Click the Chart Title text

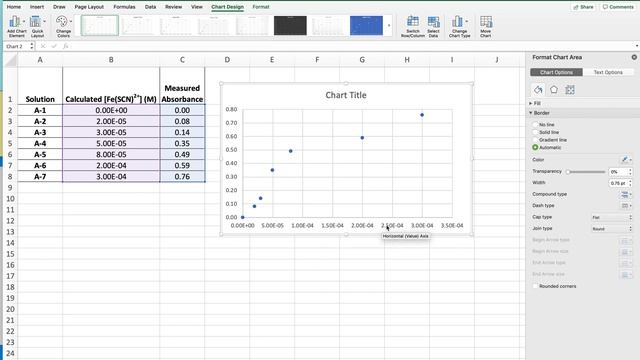pos(346,95)
